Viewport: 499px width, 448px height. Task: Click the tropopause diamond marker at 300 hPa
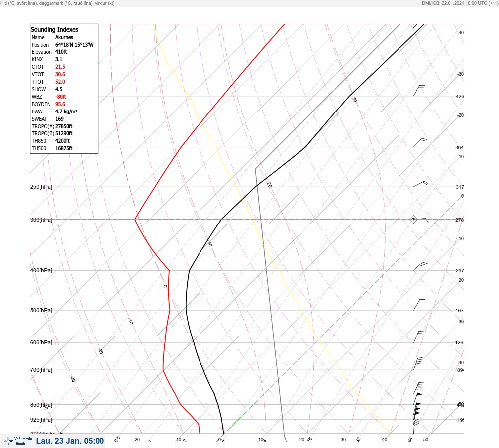click(413, 220)
